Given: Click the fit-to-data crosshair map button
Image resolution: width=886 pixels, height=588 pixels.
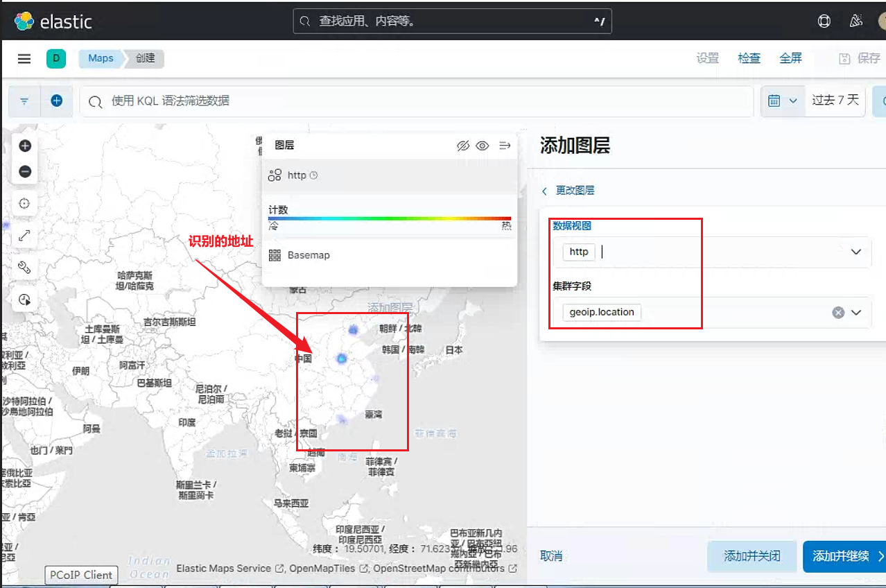Looking at the screenshot, I should pyautogui.click(x=25, y=204).
